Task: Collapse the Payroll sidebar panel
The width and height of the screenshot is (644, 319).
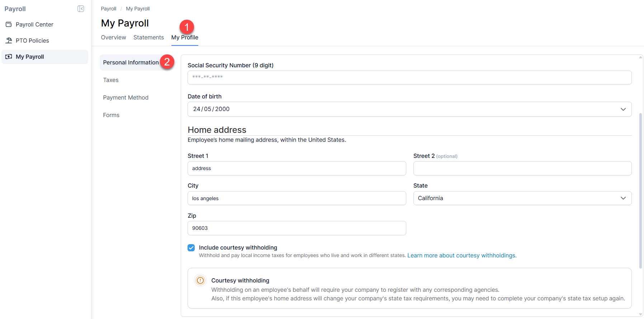Action: click(x=81, y=9)
